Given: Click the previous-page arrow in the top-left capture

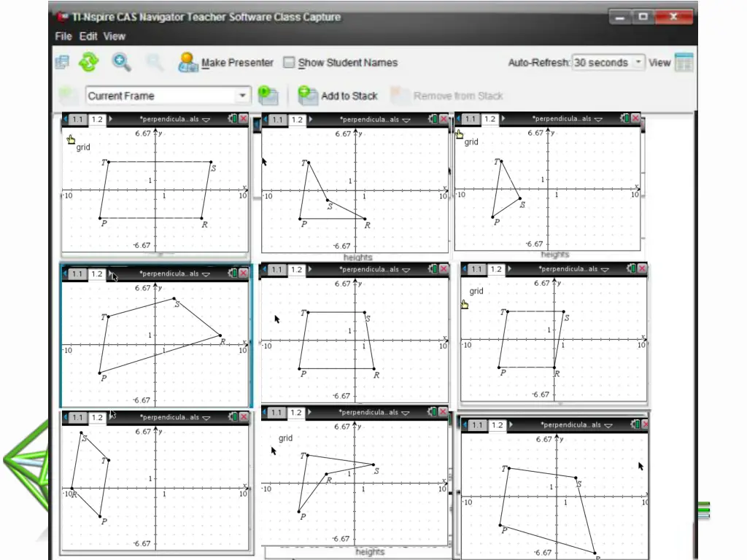Looking at the screenshot, I should [x=65, y=119].
